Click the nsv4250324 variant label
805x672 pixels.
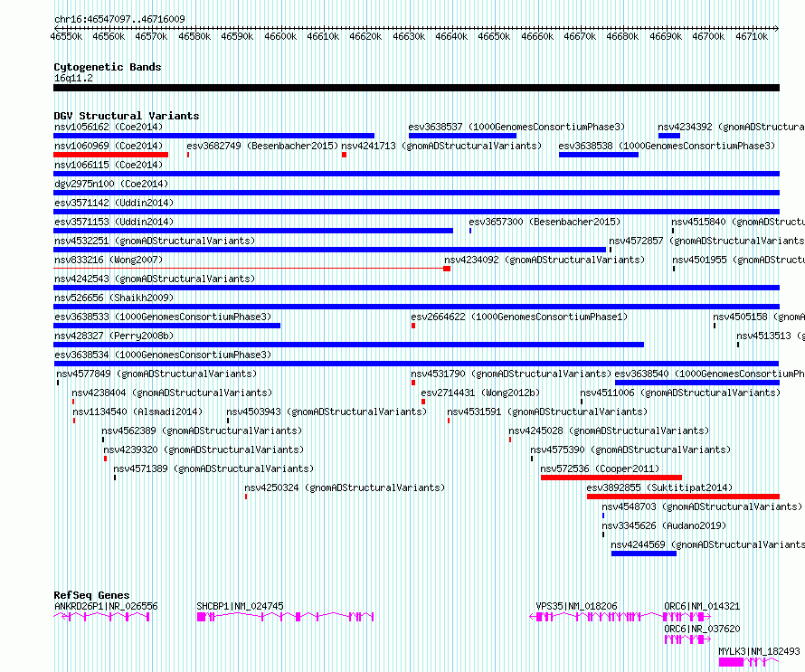[x=345, y=487]
